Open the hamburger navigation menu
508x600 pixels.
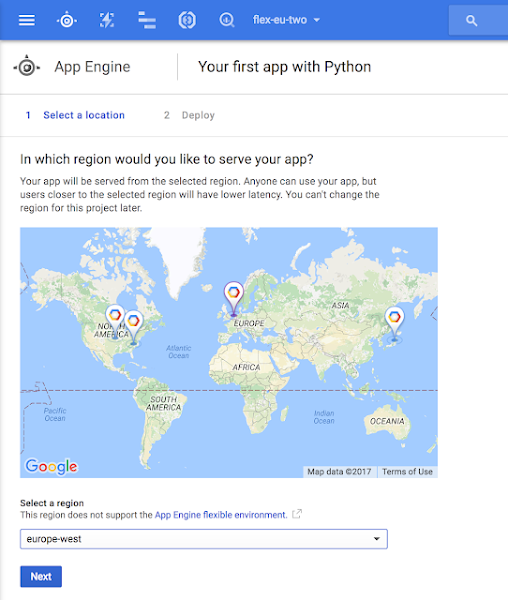(27, 20)
